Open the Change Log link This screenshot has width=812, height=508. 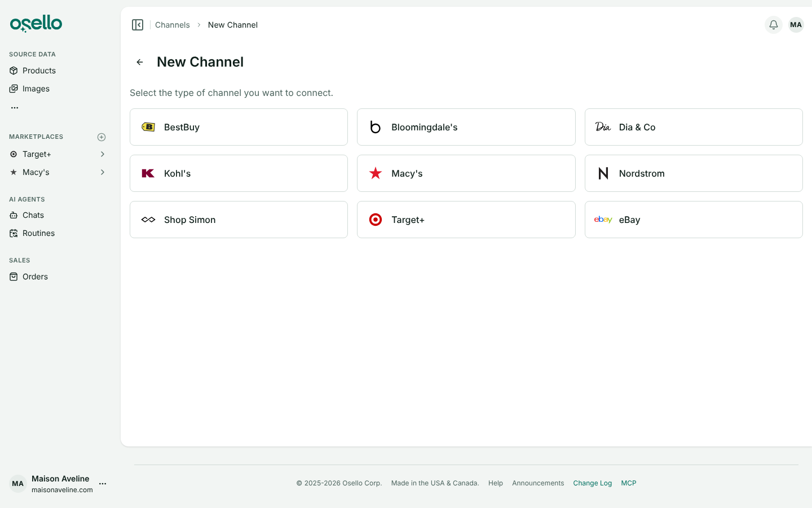(x=593, y=483)
